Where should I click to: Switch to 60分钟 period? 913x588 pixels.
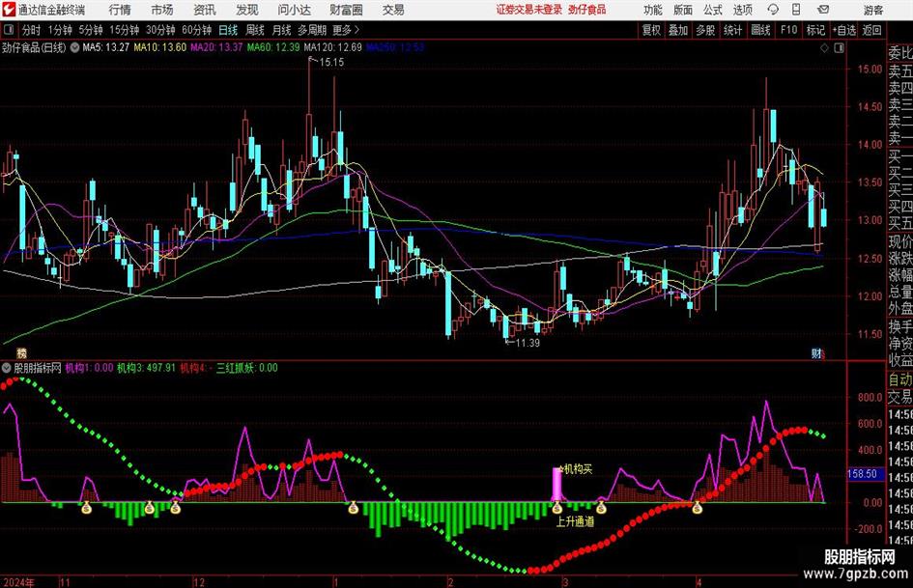click(196, 30)
